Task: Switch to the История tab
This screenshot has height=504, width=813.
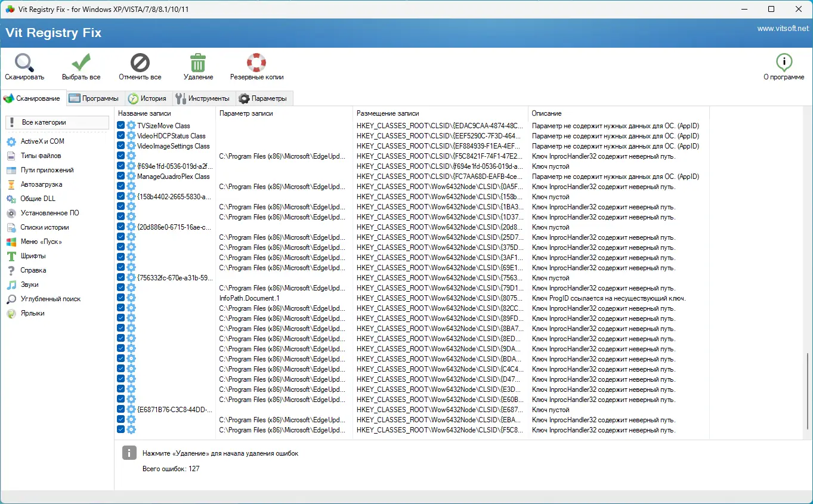Action: (149, 98)
